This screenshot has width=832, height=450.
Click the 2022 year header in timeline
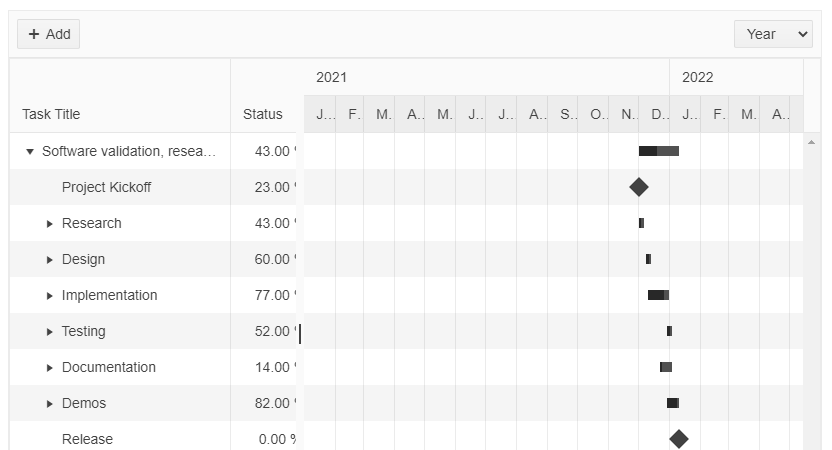(698, 77)
